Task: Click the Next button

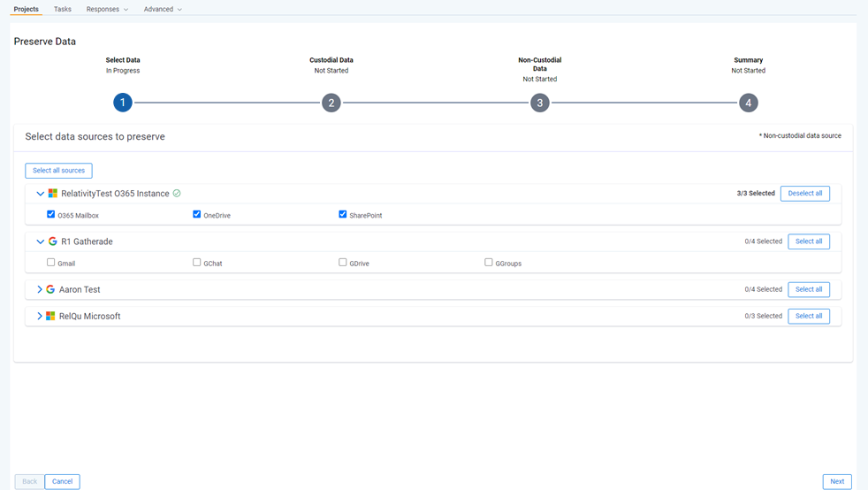Action: tap(837, 482)
